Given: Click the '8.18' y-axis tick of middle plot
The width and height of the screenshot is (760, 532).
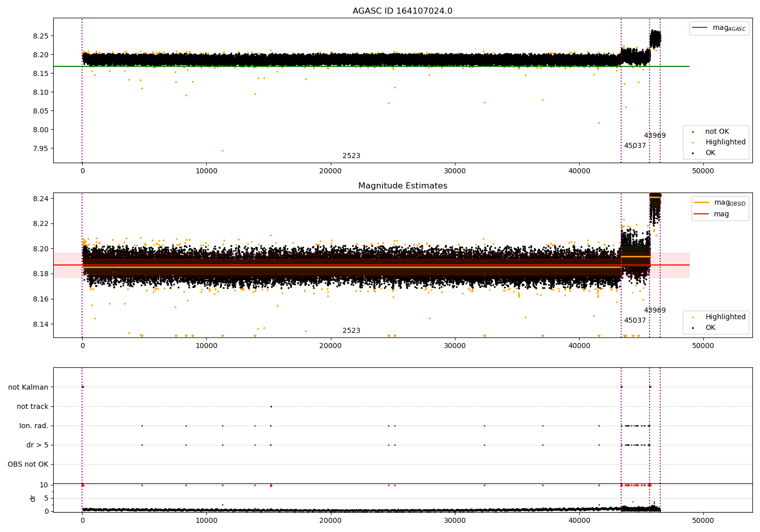Looking at the screenshot, I should tap(41, 274).
